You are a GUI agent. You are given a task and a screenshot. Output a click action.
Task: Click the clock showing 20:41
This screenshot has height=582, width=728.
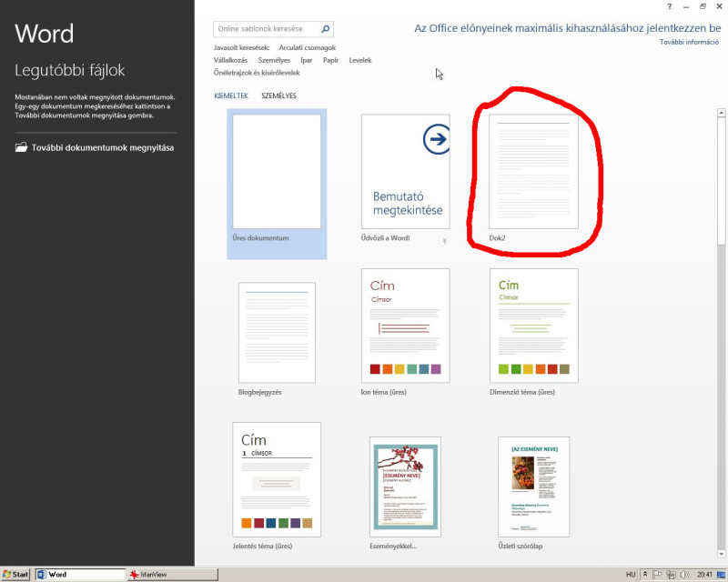click(x=704, y=575)
